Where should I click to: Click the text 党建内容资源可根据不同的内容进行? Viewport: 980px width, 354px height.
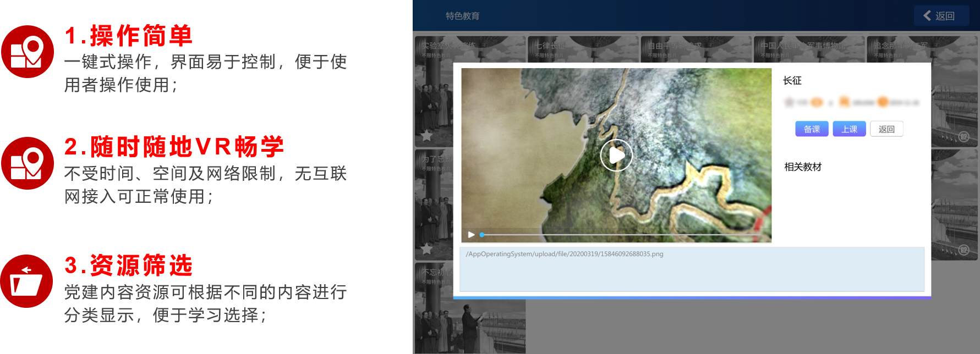click(x=205, y=292)
